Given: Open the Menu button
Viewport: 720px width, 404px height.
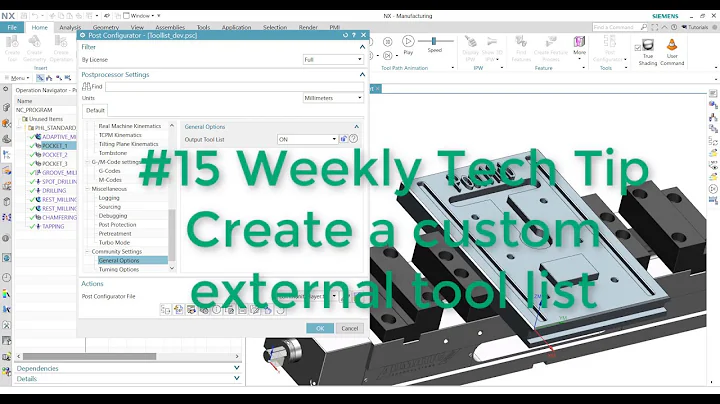Looking at the screenshot, I should point(18,78).
